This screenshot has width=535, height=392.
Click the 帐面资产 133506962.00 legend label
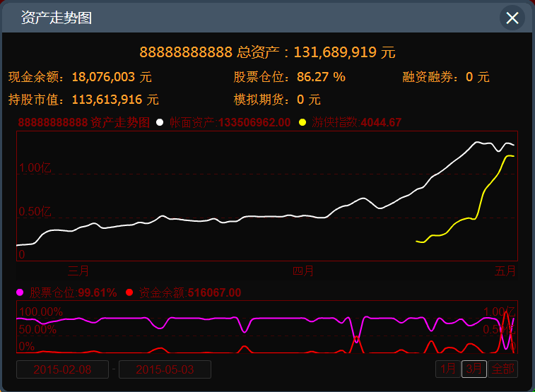point(230,123)
